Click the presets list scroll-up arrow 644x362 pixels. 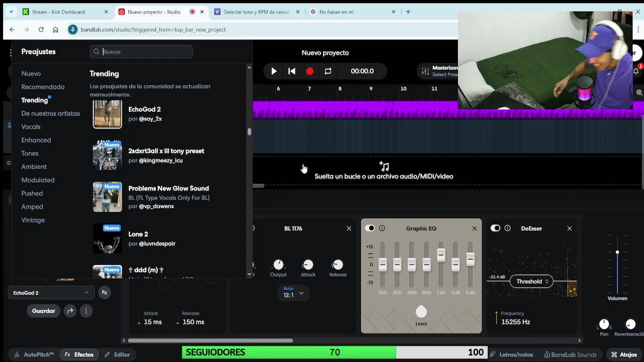249,67
